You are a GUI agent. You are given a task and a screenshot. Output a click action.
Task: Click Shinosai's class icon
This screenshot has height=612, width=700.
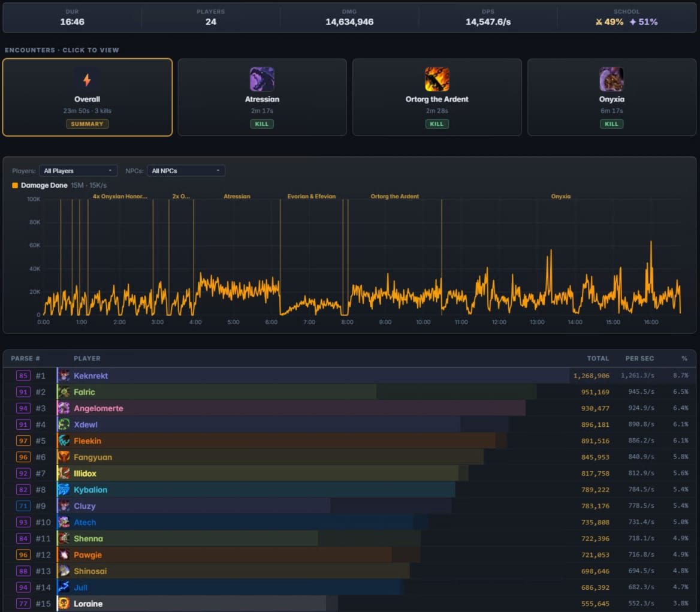(x=64, y=571)
